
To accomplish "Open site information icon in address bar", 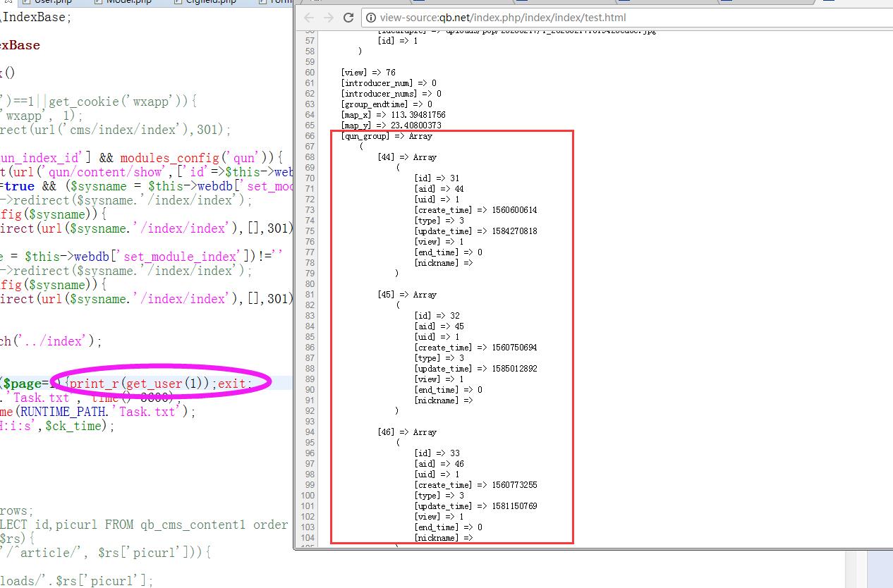I will pos(370,18).
